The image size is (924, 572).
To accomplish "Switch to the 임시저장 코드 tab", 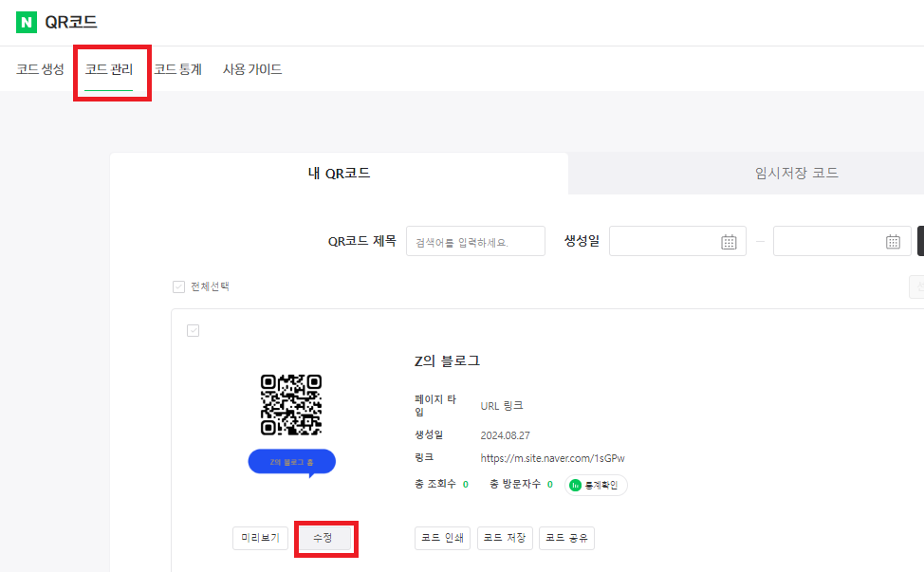I will tap(797, 174).
